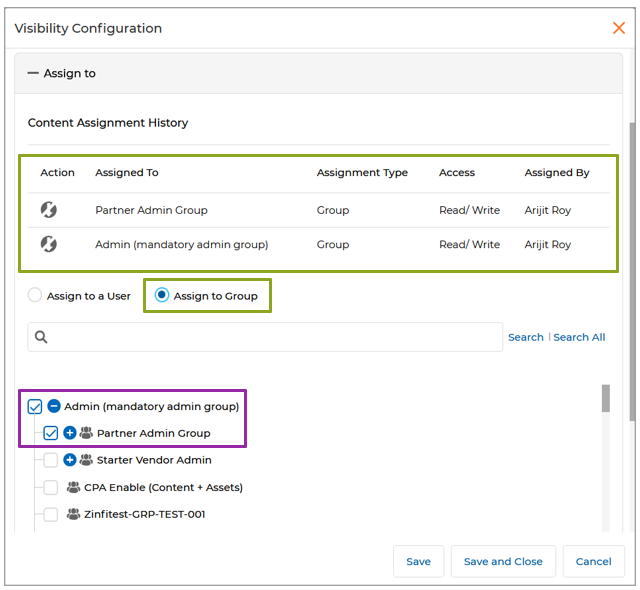Check the Starter Vendor Admin checkbox
Image resolution: width=640 pixels, height=590 pixels.
coord(51,460)
